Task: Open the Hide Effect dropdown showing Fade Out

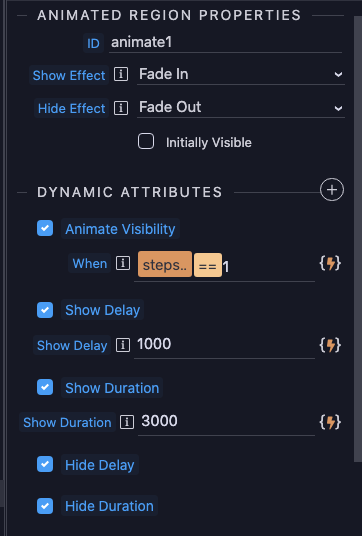Action: [x=241, y=108]
